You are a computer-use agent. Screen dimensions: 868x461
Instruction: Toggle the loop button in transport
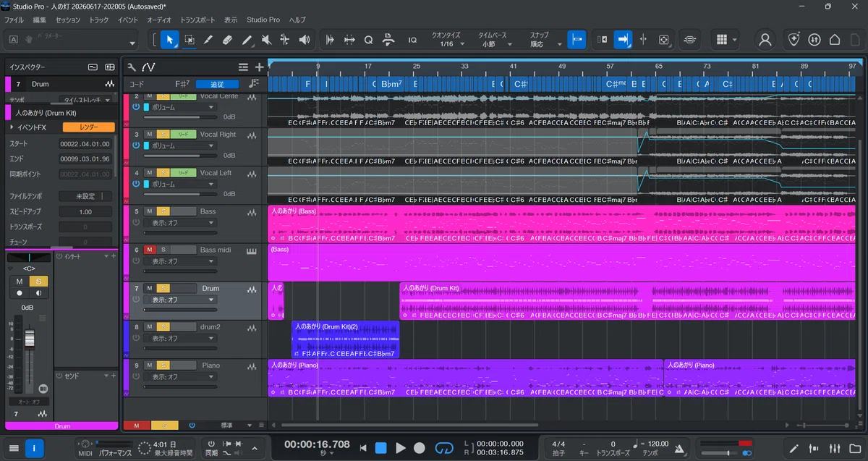tap(444, 448)
